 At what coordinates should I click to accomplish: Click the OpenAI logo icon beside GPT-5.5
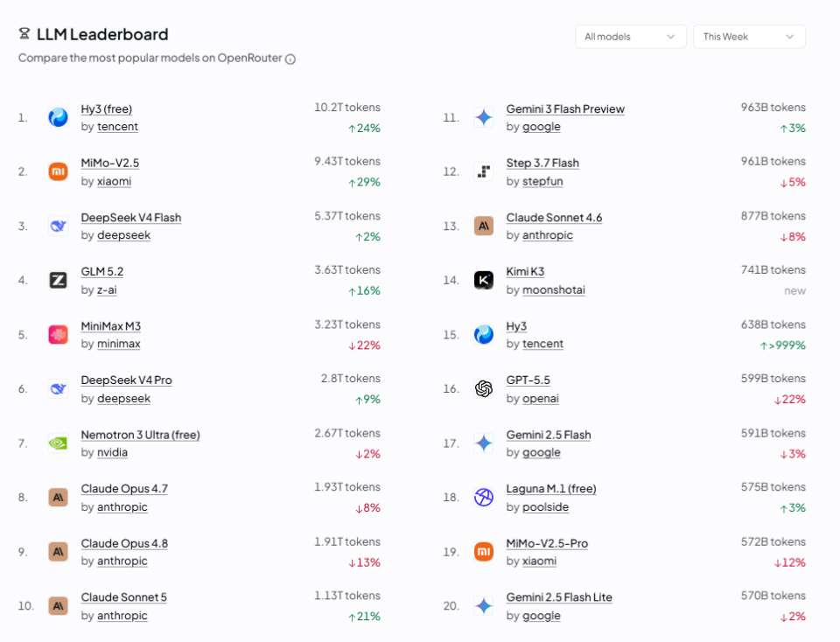click(x=484, y=388)
